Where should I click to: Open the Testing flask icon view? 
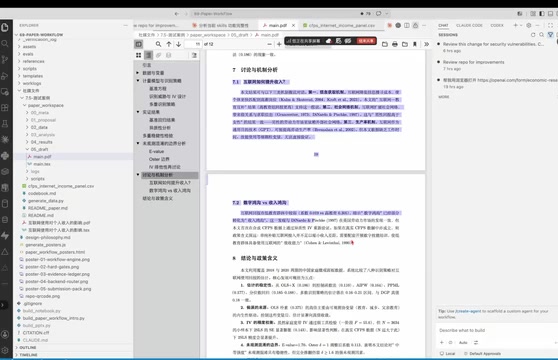[x=5, y=124]
